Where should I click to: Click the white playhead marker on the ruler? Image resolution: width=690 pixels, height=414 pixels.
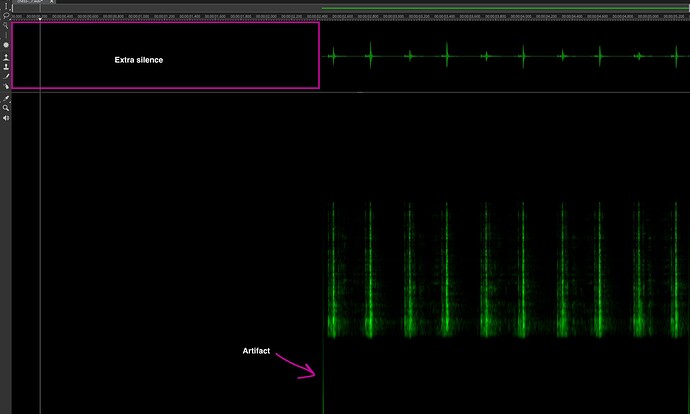pos(40,19)
